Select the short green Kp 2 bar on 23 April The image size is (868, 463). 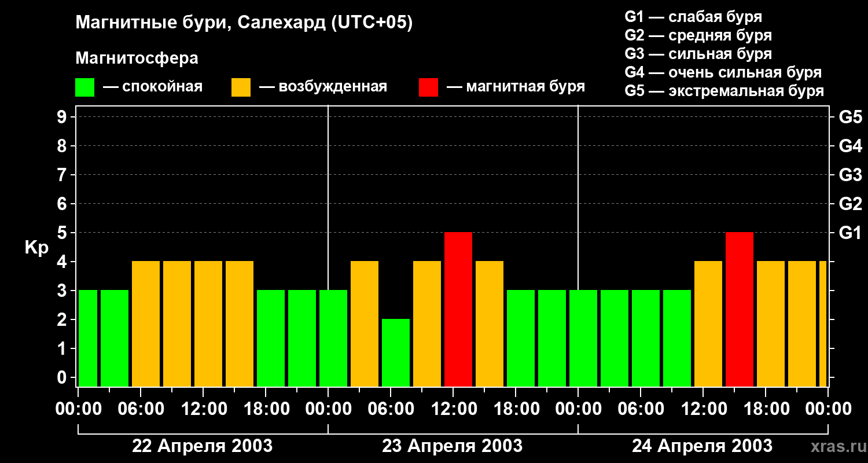396,352
